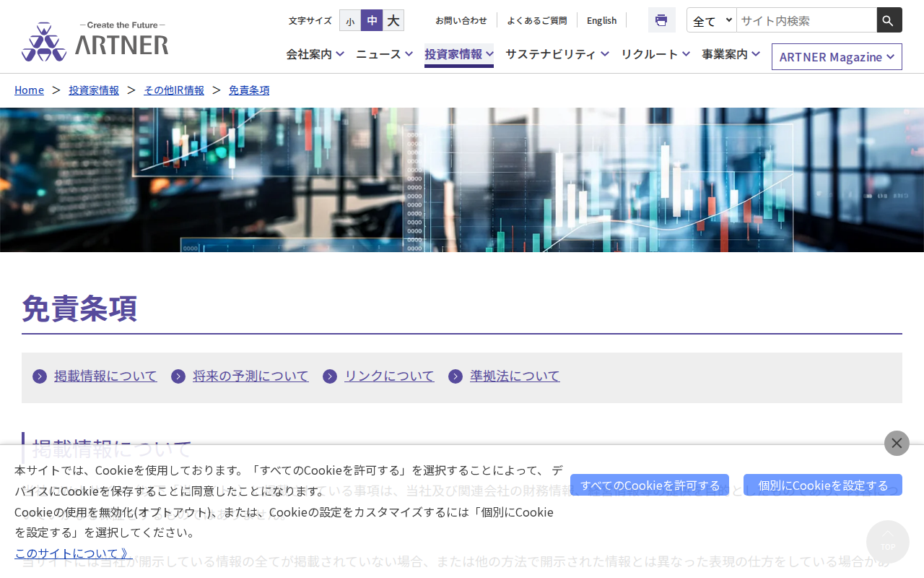
Task: Click the ARTNER logo
Action: [x=95, y=41]
